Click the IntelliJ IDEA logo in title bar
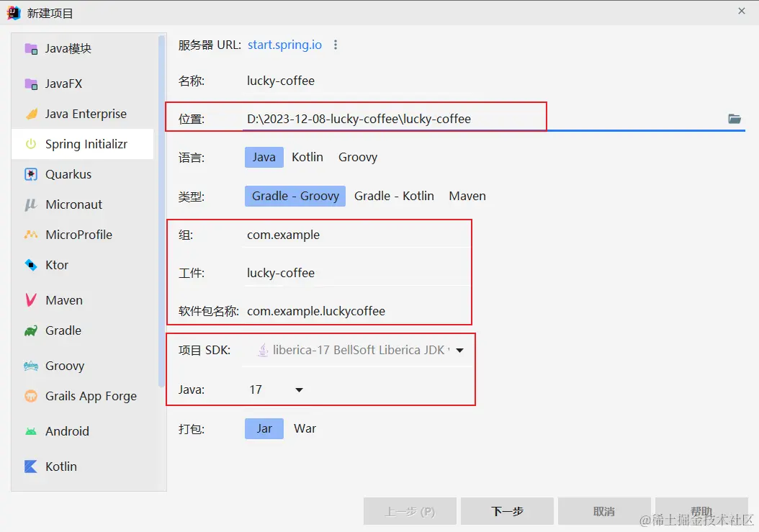 14,13
